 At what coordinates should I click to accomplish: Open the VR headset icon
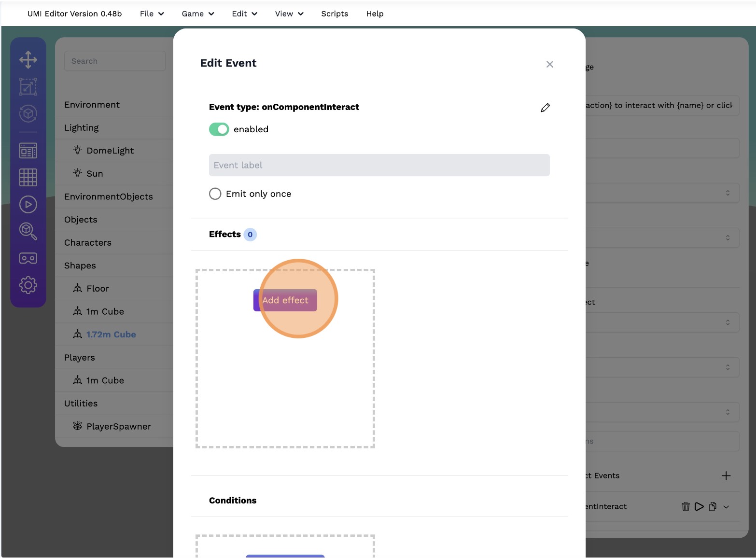pos(28,258)
